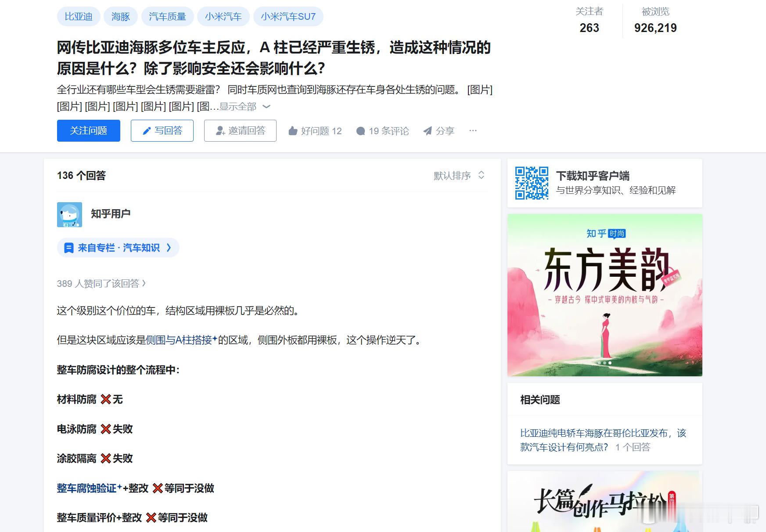Open the more options ellipsis menu
Image resolution: width=766 pixels, height=532 pixels.
[473, 131]
